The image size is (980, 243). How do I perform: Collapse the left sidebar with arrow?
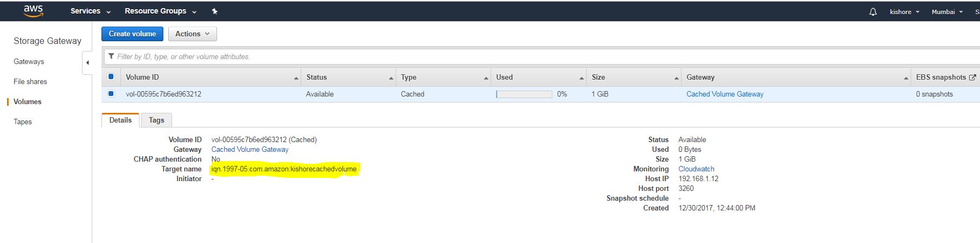(87, 63)
